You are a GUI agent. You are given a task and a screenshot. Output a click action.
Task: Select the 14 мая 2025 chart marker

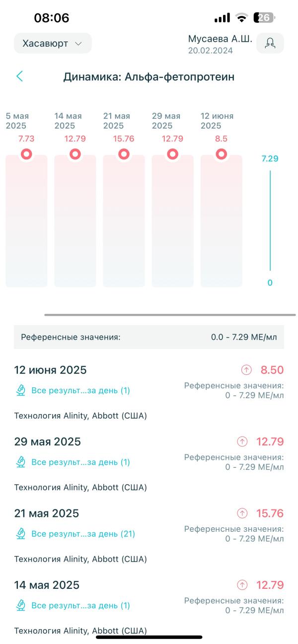[75, 154]
